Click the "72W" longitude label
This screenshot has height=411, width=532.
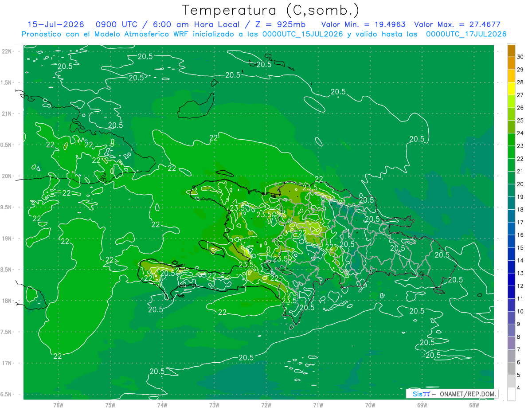click(x=266, y=405)
